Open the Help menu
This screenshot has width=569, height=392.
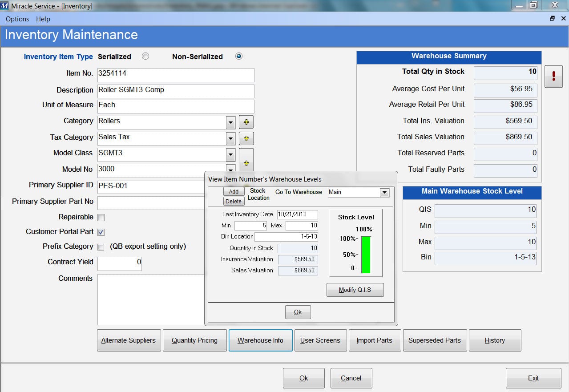coord(43,19)
